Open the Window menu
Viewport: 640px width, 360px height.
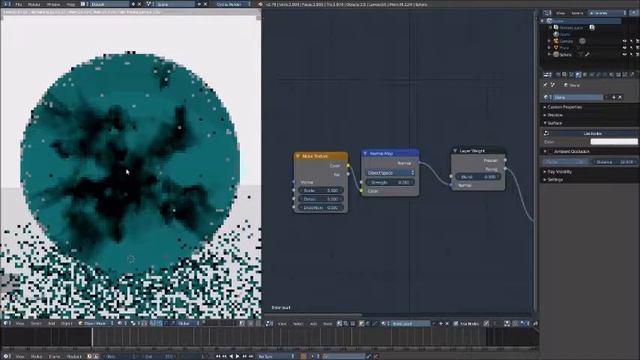tap(53, 4)
